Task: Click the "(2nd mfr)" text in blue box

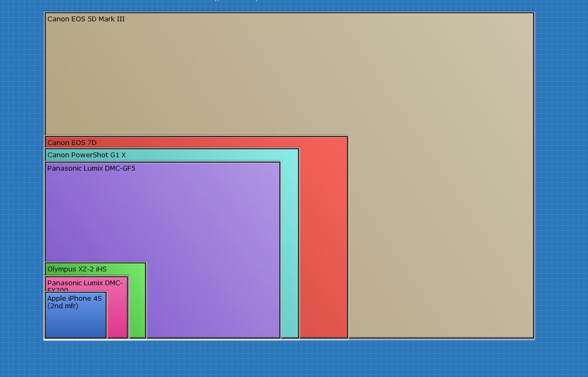Action: coord(63,306)
